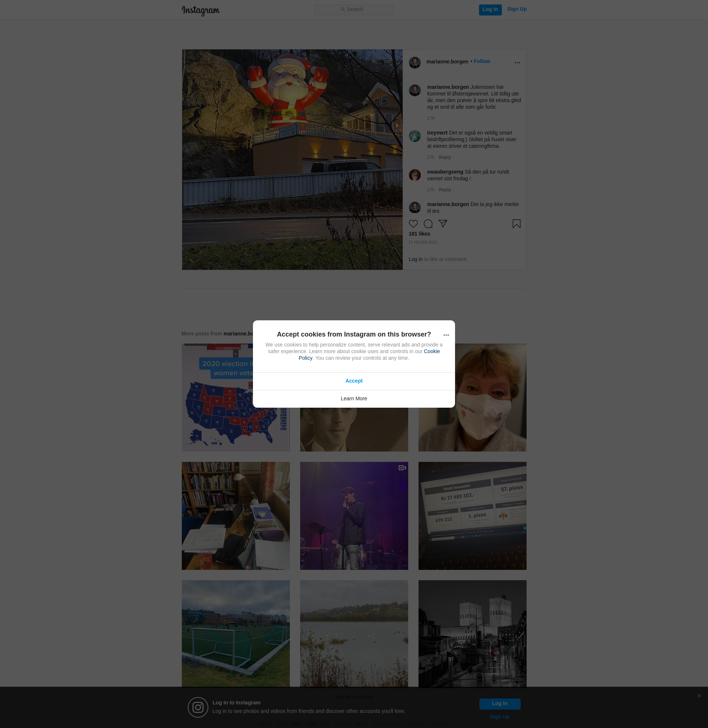Click Instagram camera icon in bottom banner
This screenshot has height=728, width=708.
pyautogui.click(x=198, y=707)
